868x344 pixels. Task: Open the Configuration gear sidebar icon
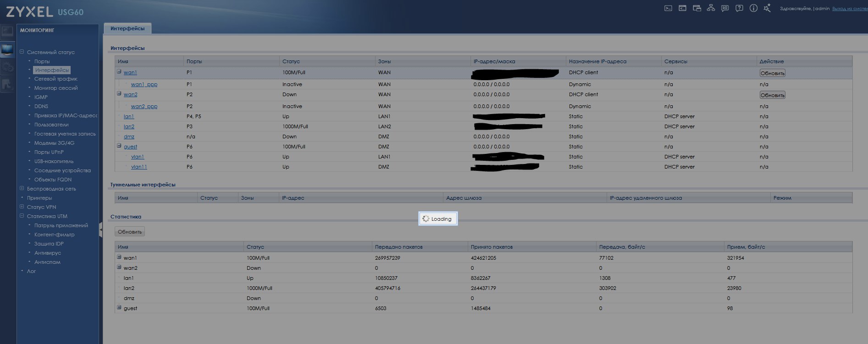[x=7, y=68]
